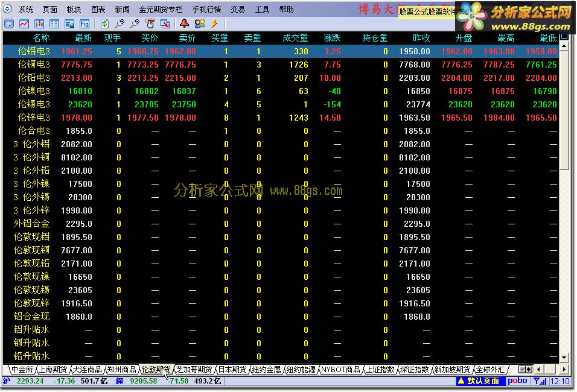Open the 工具 menu

[262, 9]
